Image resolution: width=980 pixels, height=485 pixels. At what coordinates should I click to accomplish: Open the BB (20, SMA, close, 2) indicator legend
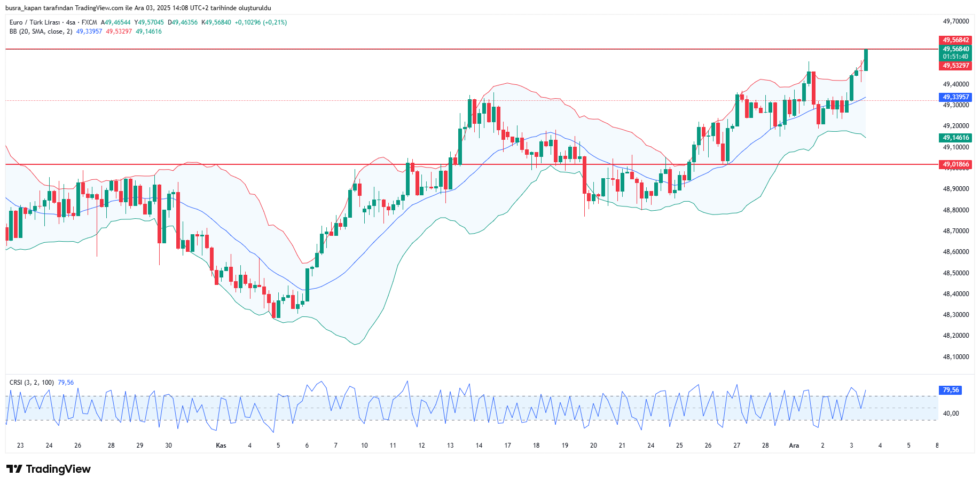tap(41, 31)
